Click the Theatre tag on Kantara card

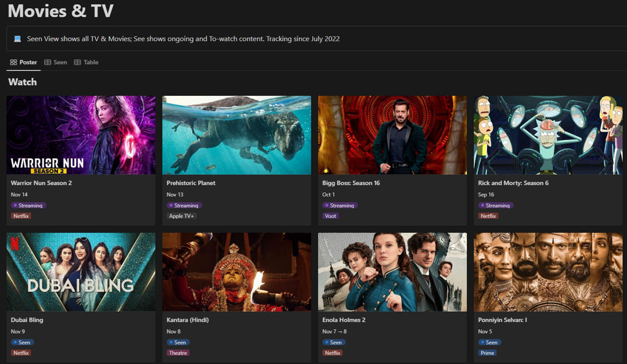(178, 353)
